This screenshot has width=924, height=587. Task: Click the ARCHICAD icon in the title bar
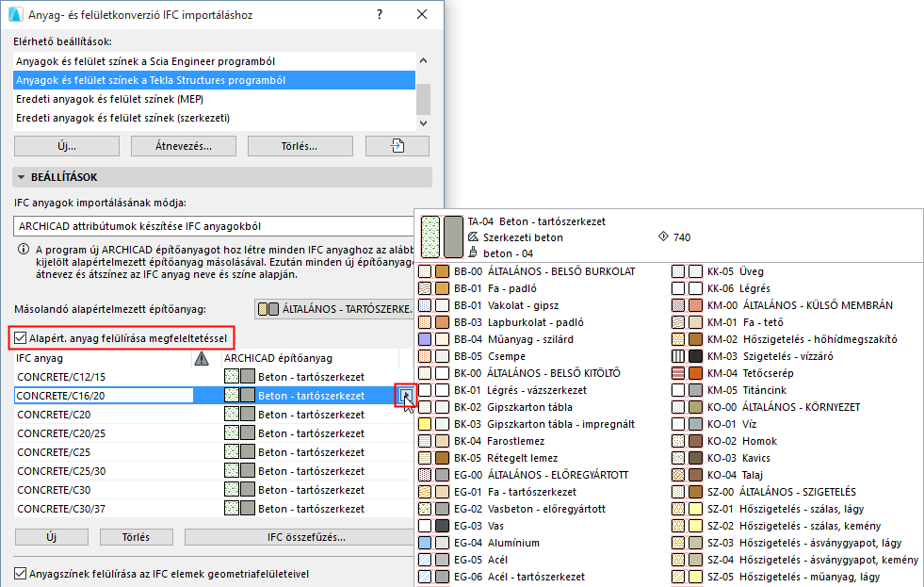point(16,13)
